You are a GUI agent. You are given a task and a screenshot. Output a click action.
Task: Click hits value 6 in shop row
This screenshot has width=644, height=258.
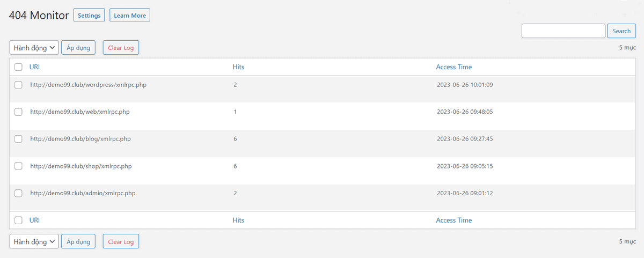(236, 166)
